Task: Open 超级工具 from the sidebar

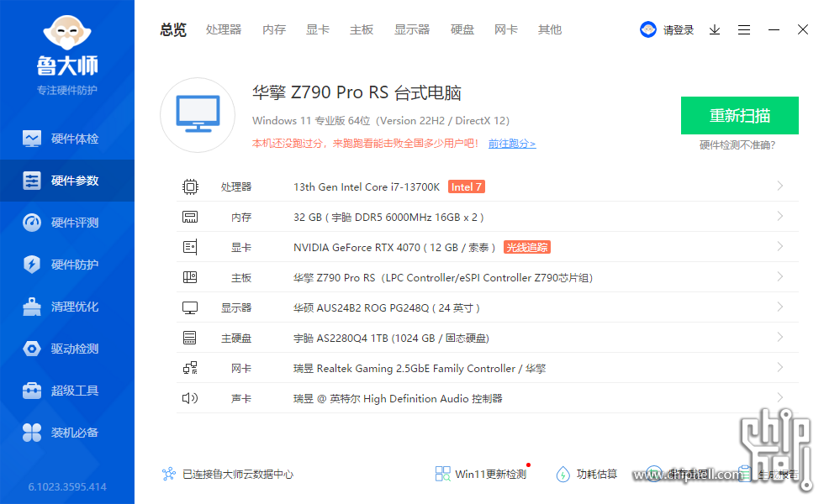Action: [x=67, y=390]
